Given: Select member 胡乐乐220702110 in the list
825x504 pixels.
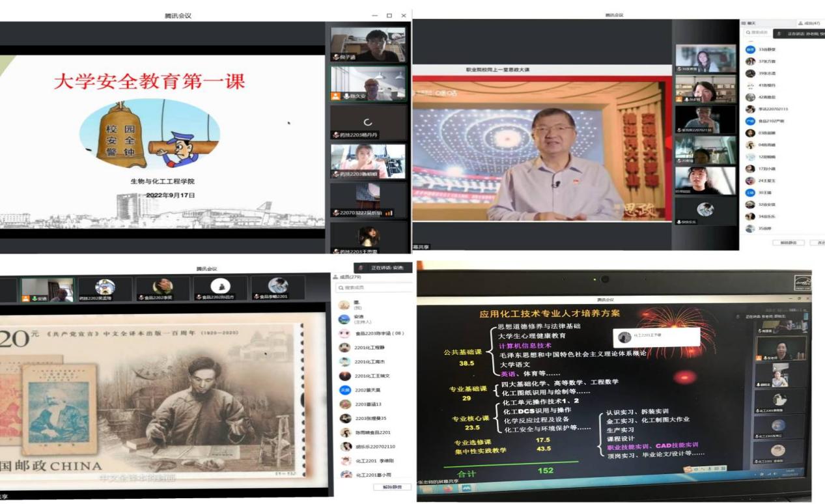Looking at the screenshot, I should [x=375, y=447].
